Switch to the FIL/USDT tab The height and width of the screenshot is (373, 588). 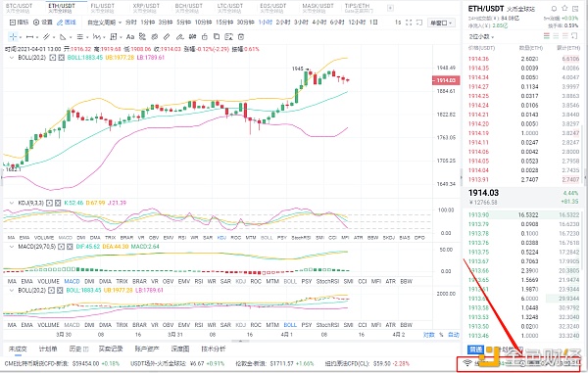point(102,8)
